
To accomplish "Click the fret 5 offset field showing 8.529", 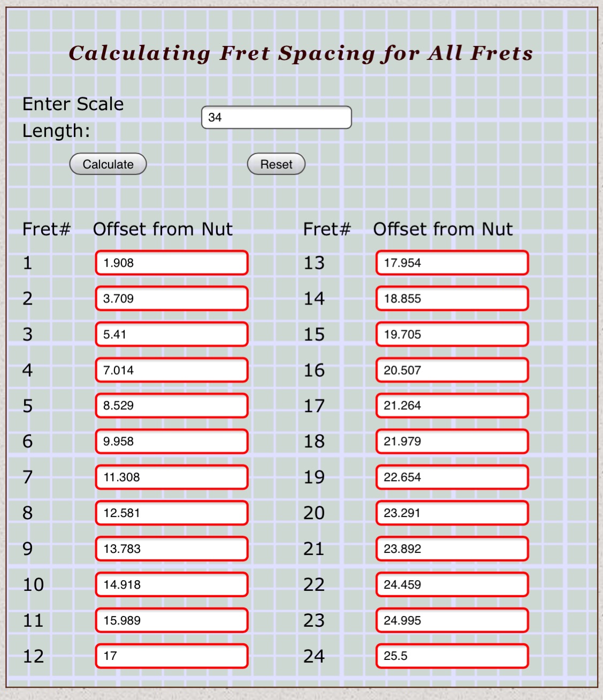I will pos(172,406).
